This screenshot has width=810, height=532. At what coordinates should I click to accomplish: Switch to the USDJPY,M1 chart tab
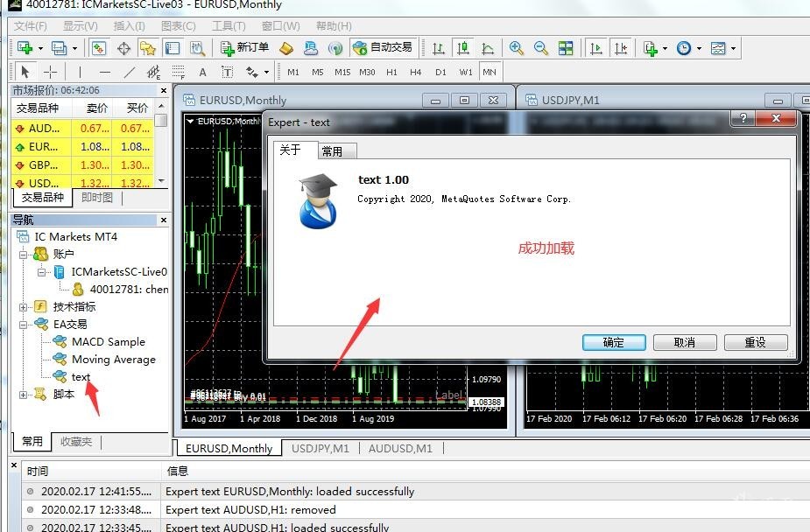click(320, 448)
